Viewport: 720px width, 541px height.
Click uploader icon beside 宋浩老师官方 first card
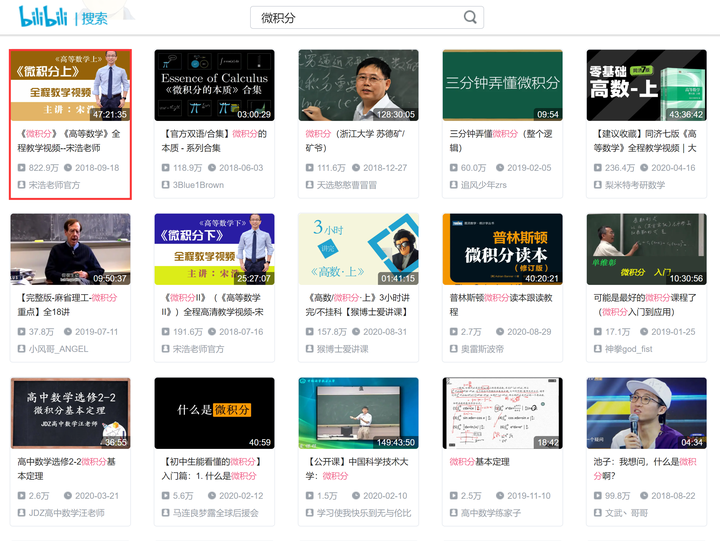(x=22, y=185)
